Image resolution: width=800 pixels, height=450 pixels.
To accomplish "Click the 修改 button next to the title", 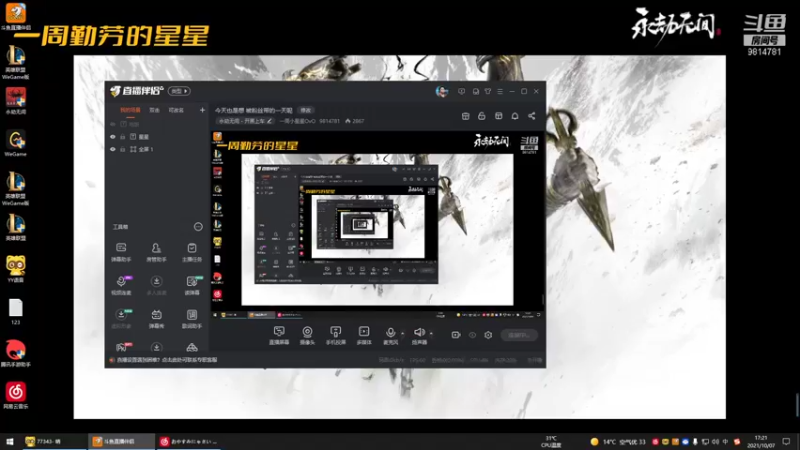I will pyautogui.click(x=306, y=110).
